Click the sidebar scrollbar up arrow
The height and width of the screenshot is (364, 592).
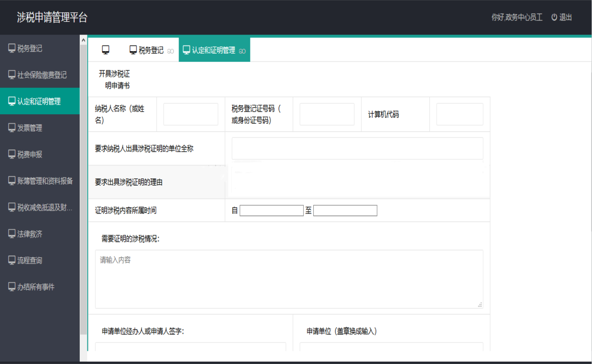click(x=83, y=40)
